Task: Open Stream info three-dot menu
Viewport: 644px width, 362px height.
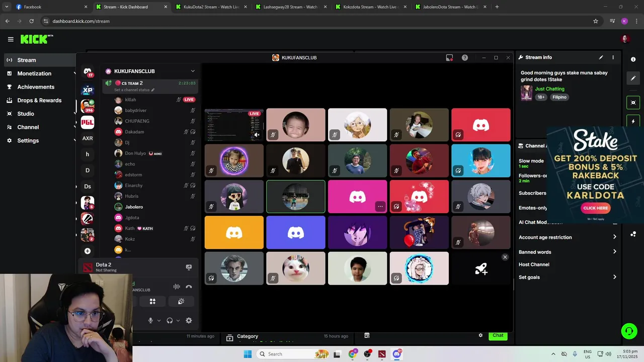Action: [x=613, y=57]
